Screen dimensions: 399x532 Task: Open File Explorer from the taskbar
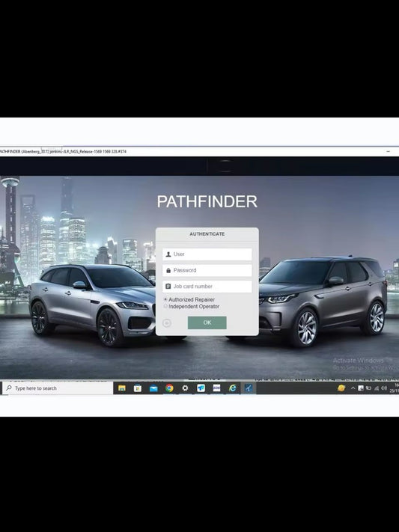pyautogui.click(x=122, y=388)
